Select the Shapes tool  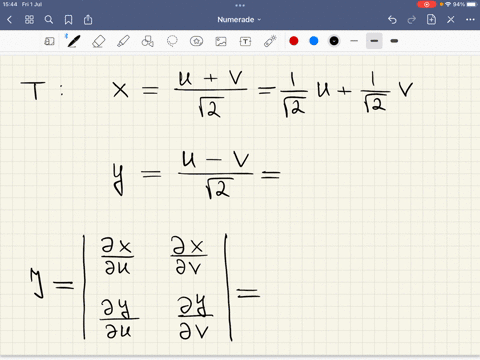coord(147,41)
